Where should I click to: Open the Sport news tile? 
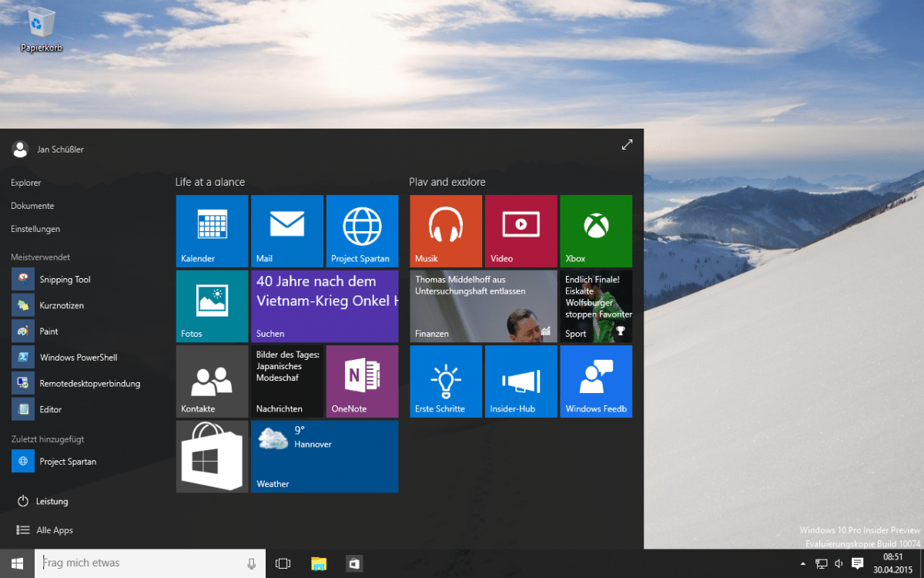(596, 306)
